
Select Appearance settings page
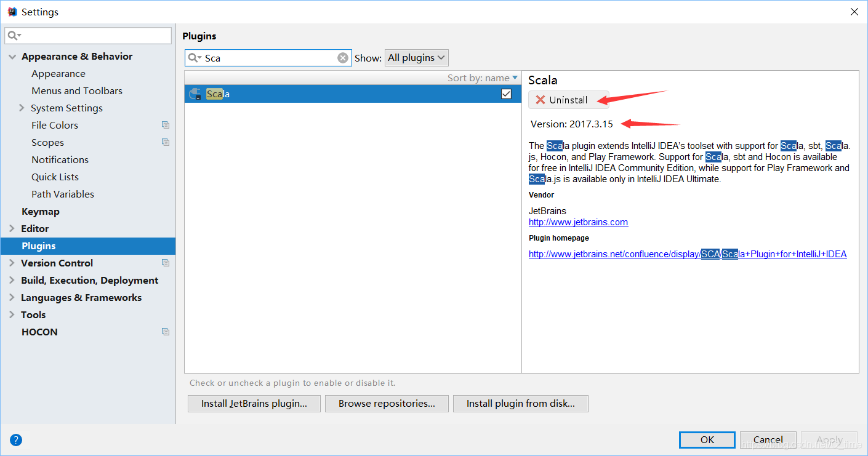click(58, 73)
